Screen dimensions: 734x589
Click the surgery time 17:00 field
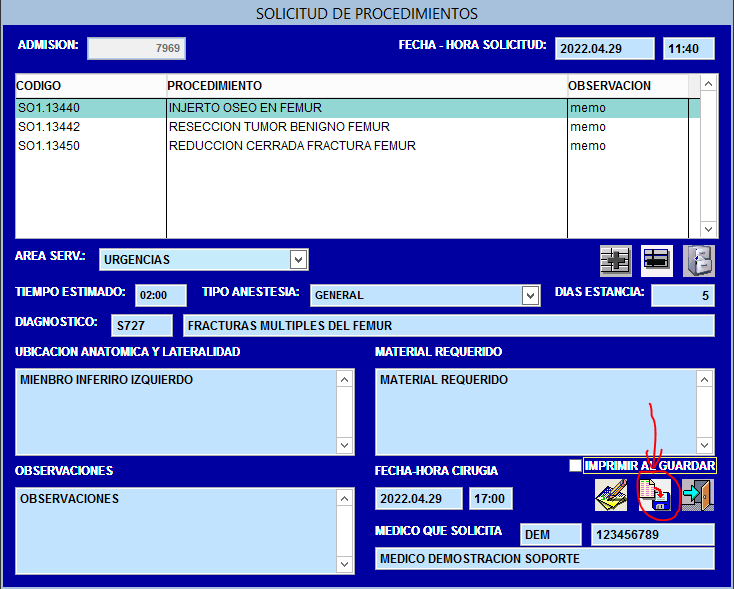coord(491,499)
